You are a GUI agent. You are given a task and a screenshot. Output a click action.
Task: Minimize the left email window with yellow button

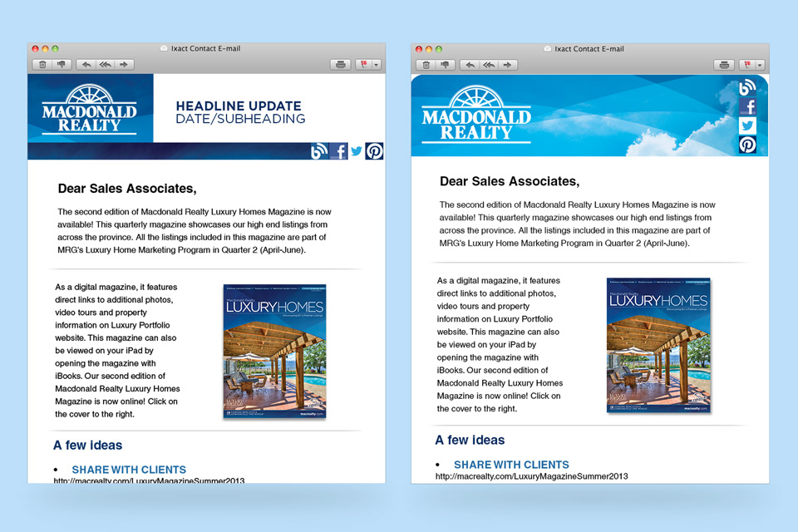pyautogui.click(x=45, y=49)
